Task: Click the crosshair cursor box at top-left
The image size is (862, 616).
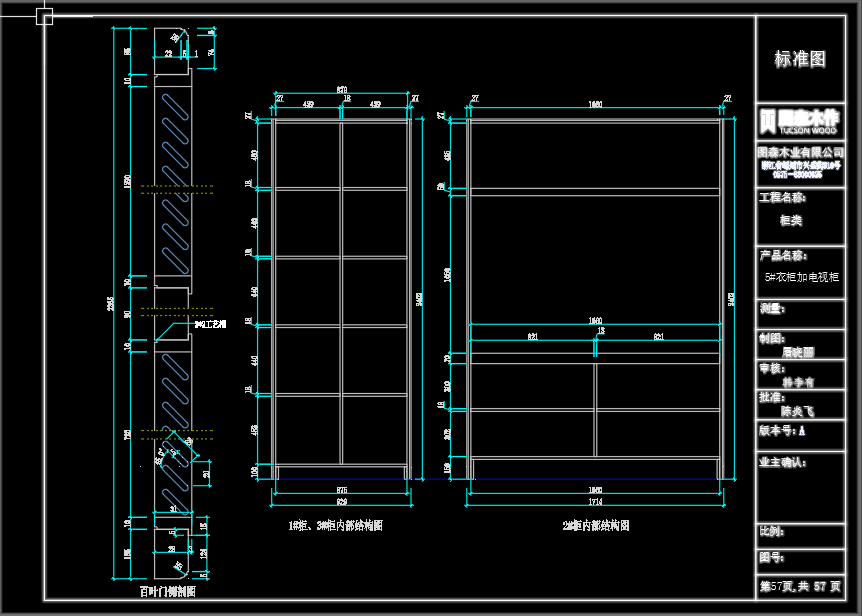Action: tap(45, 16)
